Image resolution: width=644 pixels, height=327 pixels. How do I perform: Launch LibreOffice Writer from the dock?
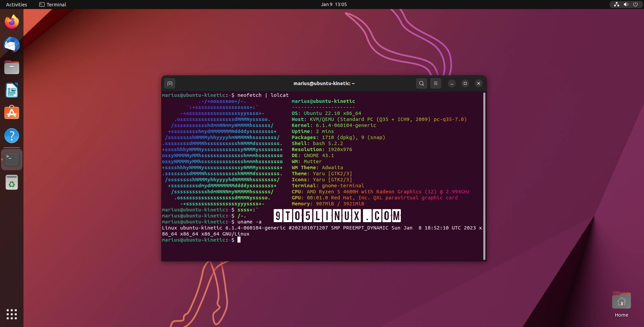(x=12, y=90)
